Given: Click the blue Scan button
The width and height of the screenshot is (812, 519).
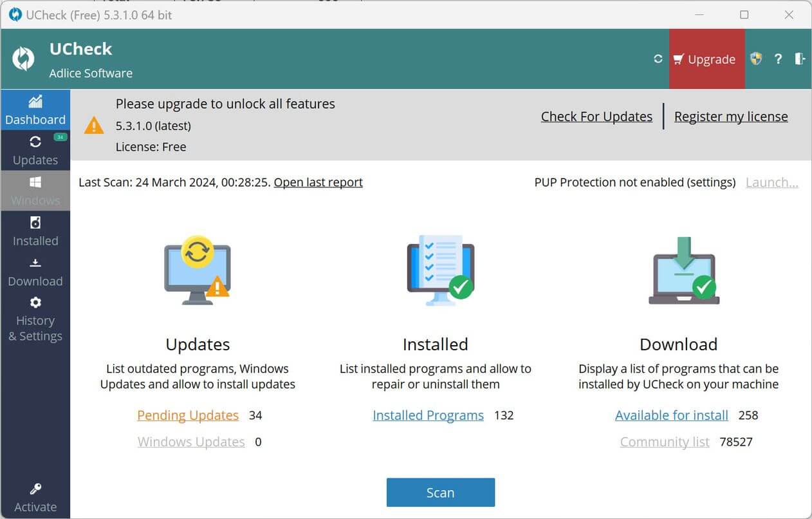Looking at the screenshot, I should (441, 493).
